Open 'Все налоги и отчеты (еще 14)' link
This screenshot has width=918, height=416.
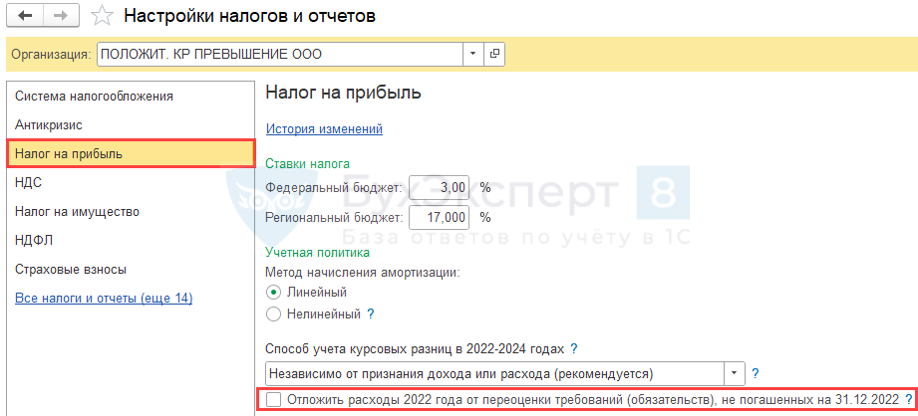point(104,298)
